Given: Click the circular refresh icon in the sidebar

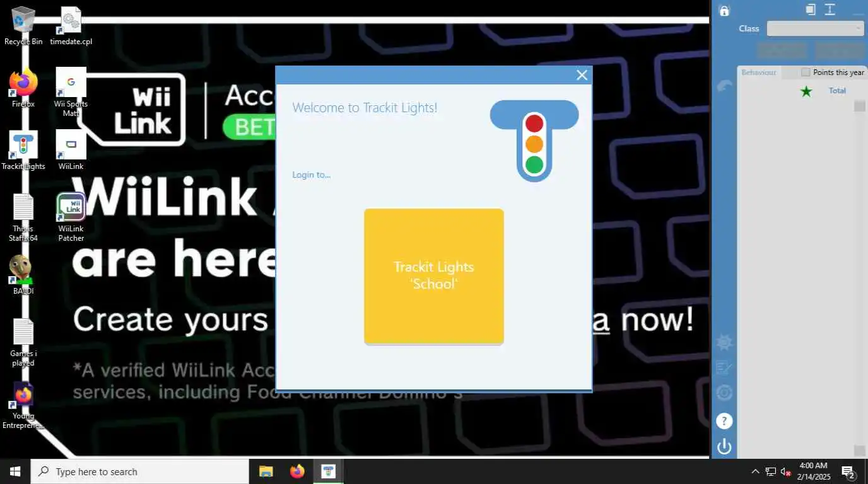Looking at the screenshot, I should [x=724, y=393].
